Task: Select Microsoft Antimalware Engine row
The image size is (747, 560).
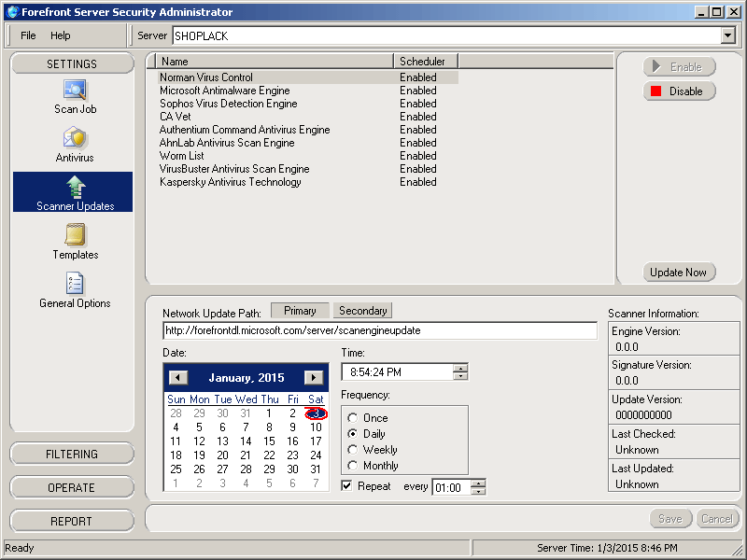Action: (x=308, y=91)
